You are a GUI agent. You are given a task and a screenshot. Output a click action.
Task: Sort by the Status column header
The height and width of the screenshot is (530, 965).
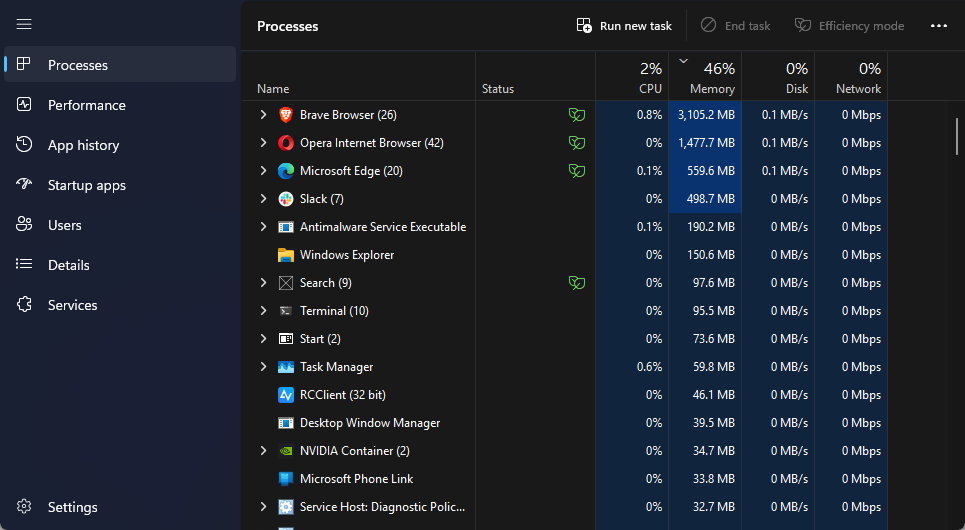[x=535, y=76]
